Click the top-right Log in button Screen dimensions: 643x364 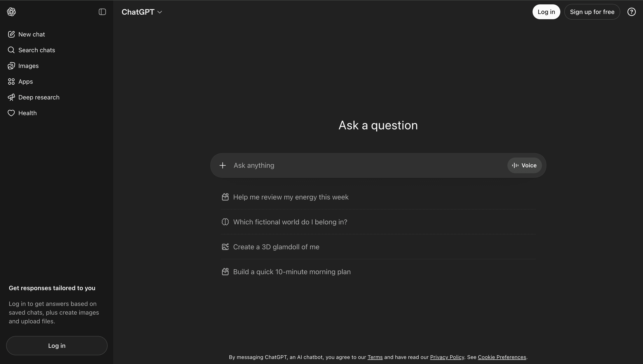[x=546, y=12]
